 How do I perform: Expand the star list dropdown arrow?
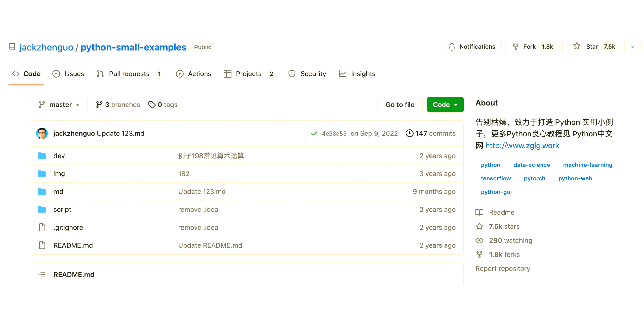(x=632, y=47)
